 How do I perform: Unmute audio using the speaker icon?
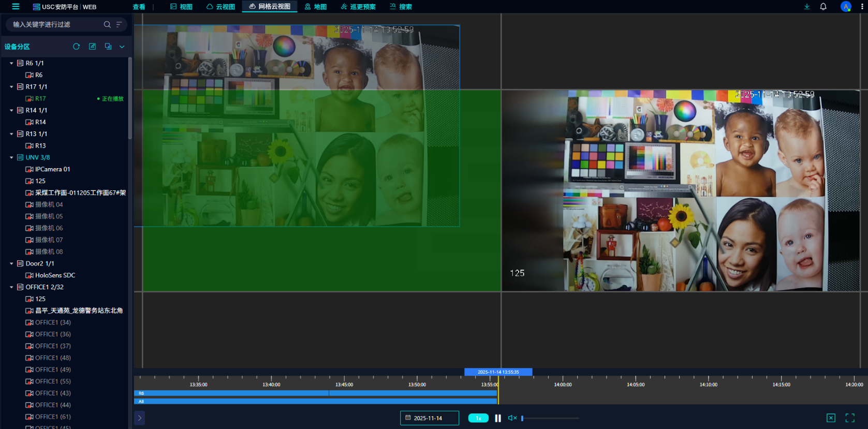point(512,418)
